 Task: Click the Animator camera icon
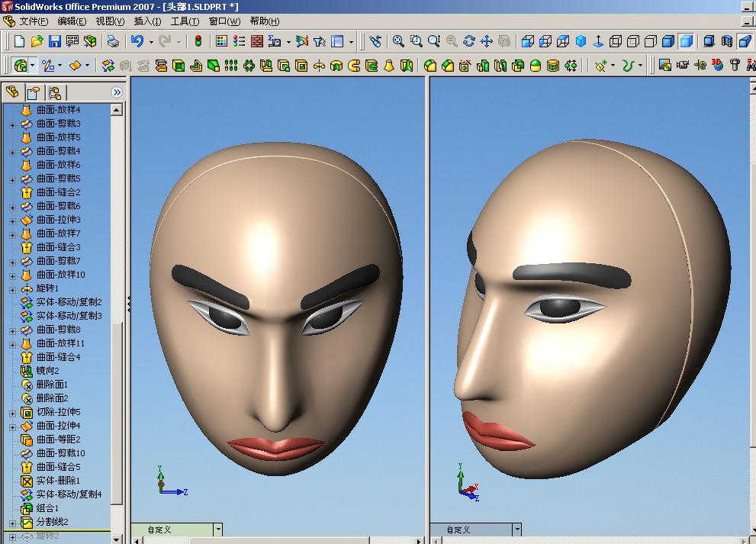click(x=683, y=66)
